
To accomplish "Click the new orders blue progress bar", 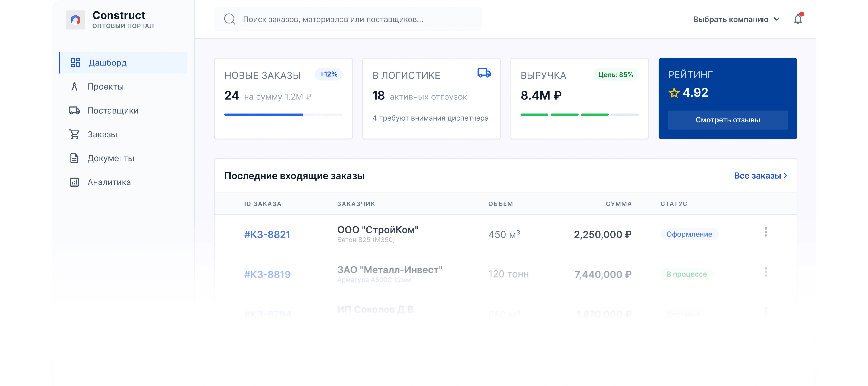I will pos(283,114).
